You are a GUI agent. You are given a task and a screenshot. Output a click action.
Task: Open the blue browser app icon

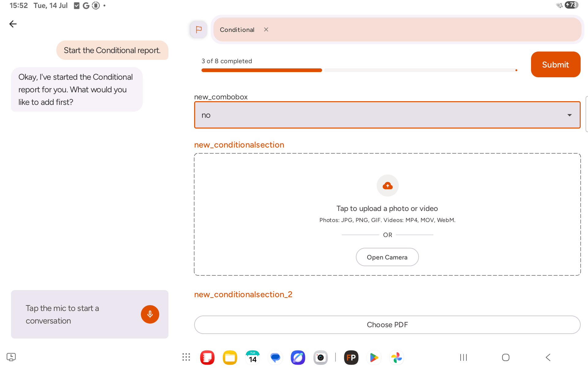coord(298,358)
